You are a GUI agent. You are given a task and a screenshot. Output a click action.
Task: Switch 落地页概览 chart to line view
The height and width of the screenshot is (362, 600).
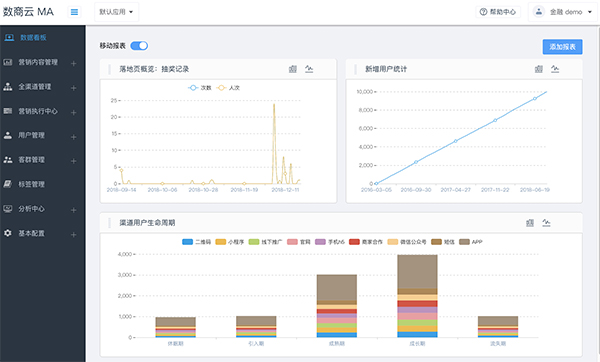[x=309, y=69]
